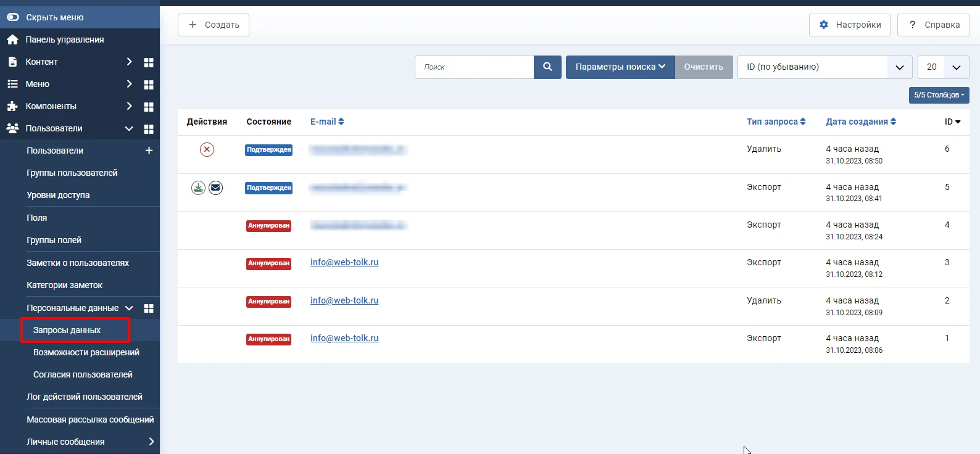The image size is (980, 454).
Task: Click the Пользователи group icon in sidebar
Action: pos(12,128)
